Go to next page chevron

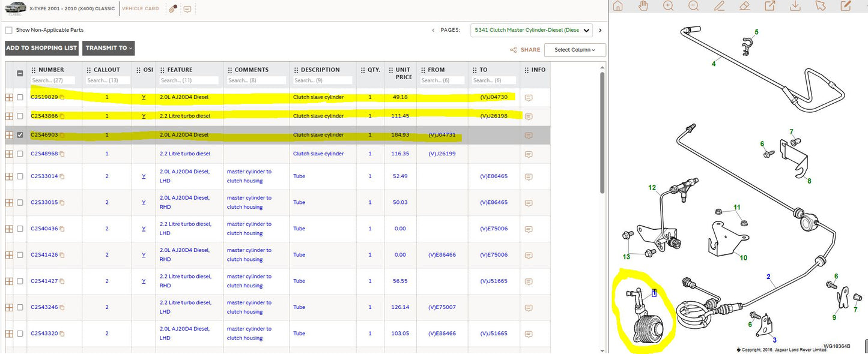click(x=600, y=30)
